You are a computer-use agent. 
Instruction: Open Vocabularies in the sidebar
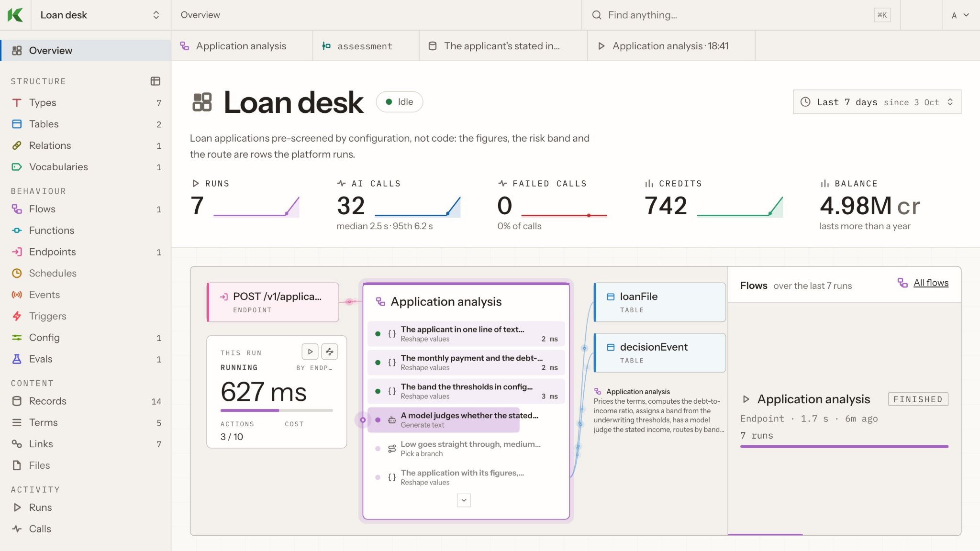click(x=86, y=167)
